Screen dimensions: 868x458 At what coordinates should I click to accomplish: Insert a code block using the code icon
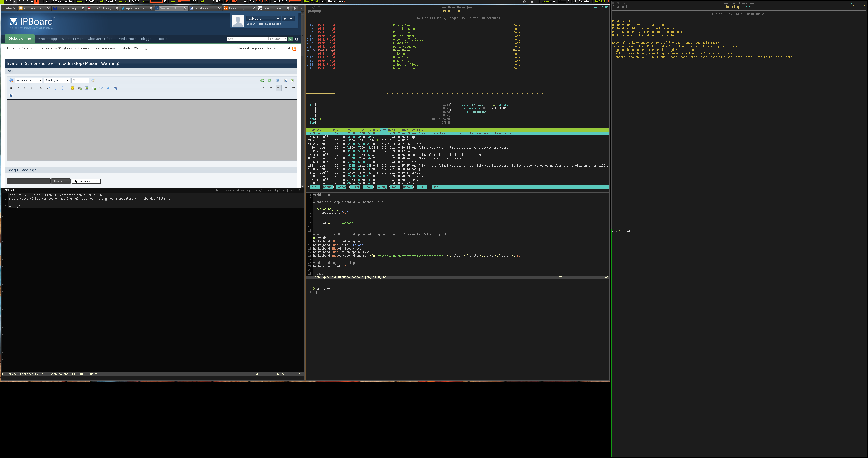click(x=108, y=88)
